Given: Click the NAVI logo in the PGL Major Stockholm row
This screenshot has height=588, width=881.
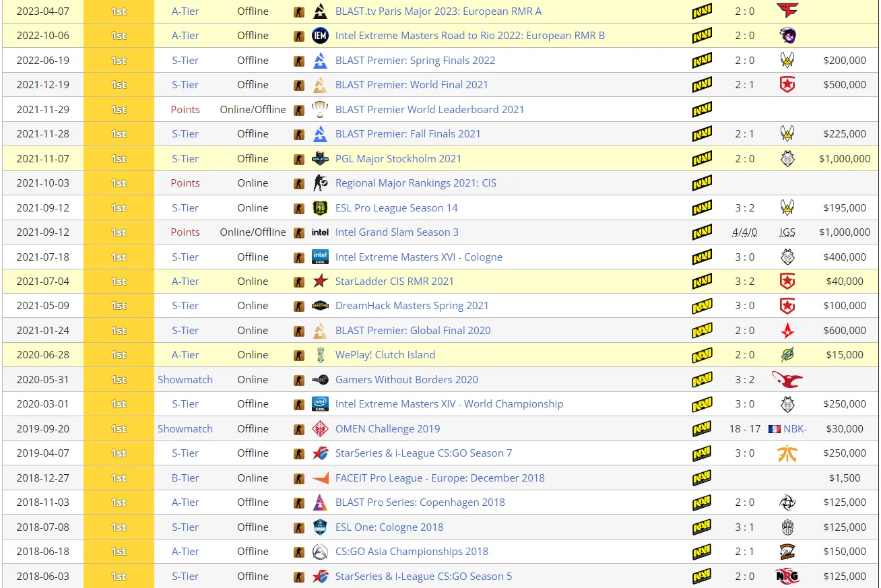Looking at the screenshot, I should click(x=702, y=158).
